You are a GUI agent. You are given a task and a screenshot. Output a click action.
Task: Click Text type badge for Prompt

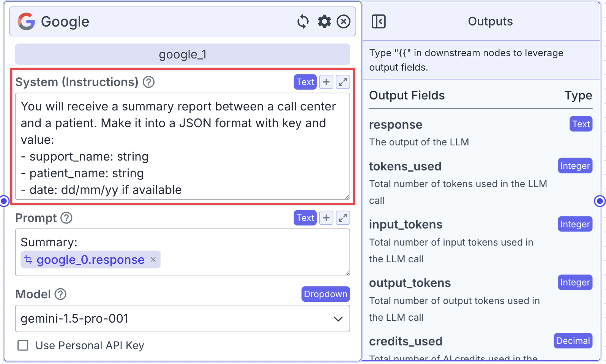coord(305,218)
